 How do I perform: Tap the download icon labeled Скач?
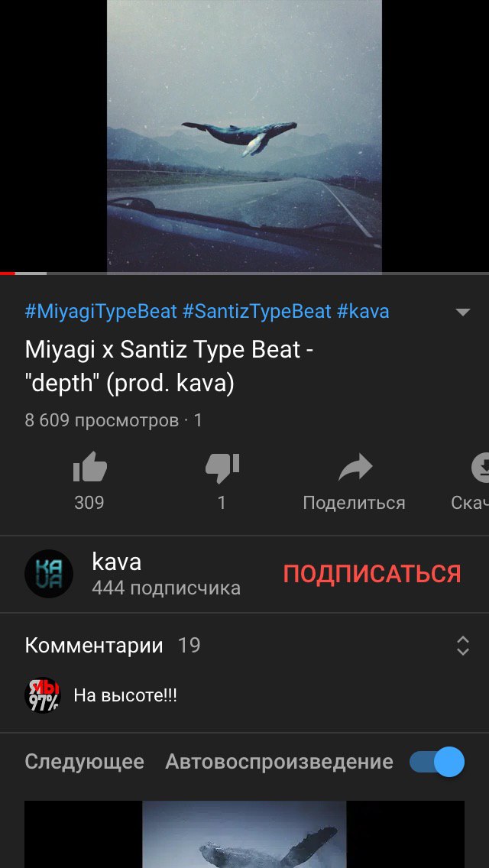(480, 468)
